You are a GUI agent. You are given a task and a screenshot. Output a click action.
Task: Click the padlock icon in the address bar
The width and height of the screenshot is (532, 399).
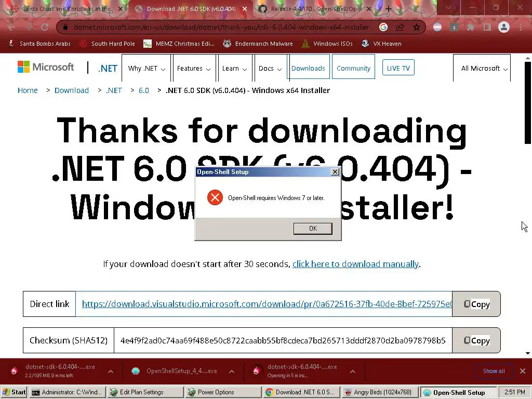(x=66, y=27)
